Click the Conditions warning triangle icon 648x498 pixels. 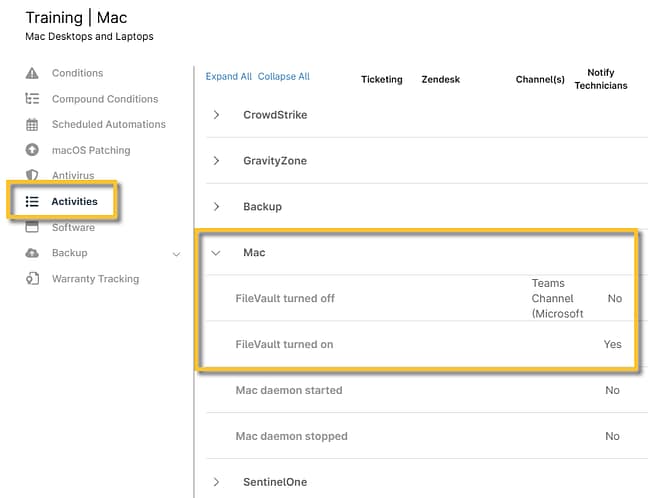(32, 73)
